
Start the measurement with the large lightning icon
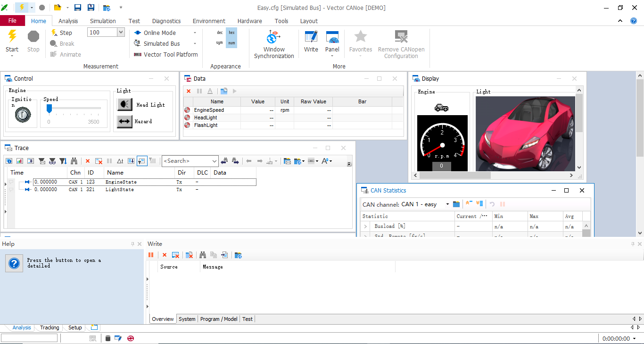click(12, 37)
